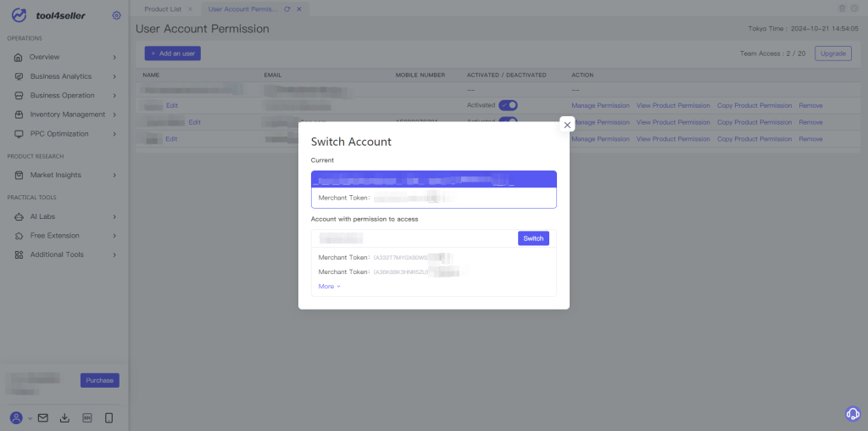Select the User Account Permission tab
Screen dimensions: 868x431
click(243, 8)
